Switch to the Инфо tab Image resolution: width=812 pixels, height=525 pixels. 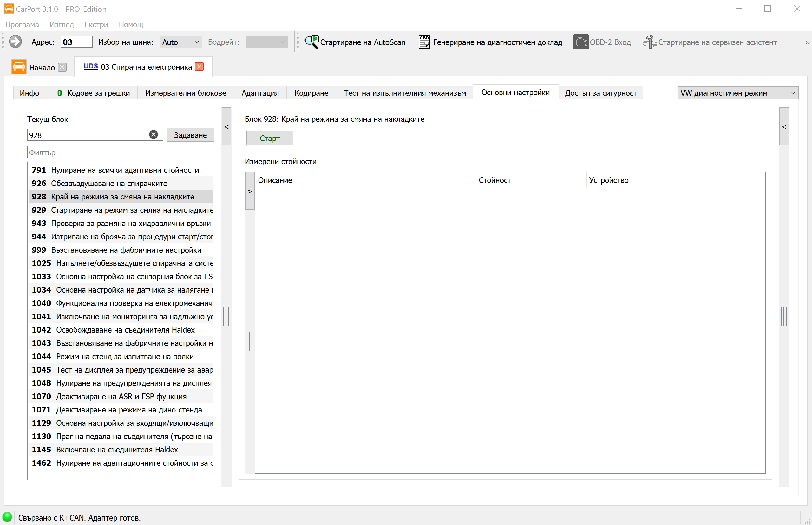29,93
